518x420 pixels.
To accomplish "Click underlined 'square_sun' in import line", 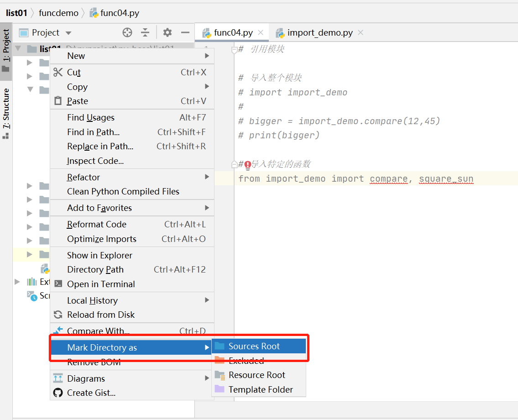I will coord(446,179).
